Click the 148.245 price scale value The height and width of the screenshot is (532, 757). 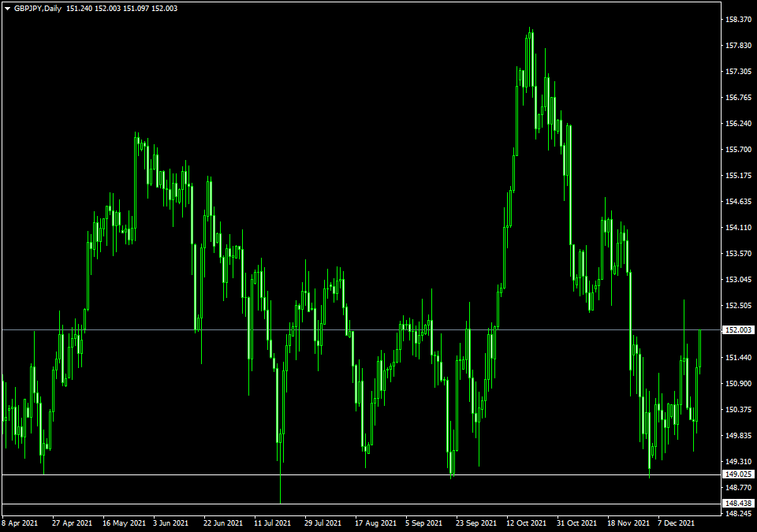pos(739,514)
